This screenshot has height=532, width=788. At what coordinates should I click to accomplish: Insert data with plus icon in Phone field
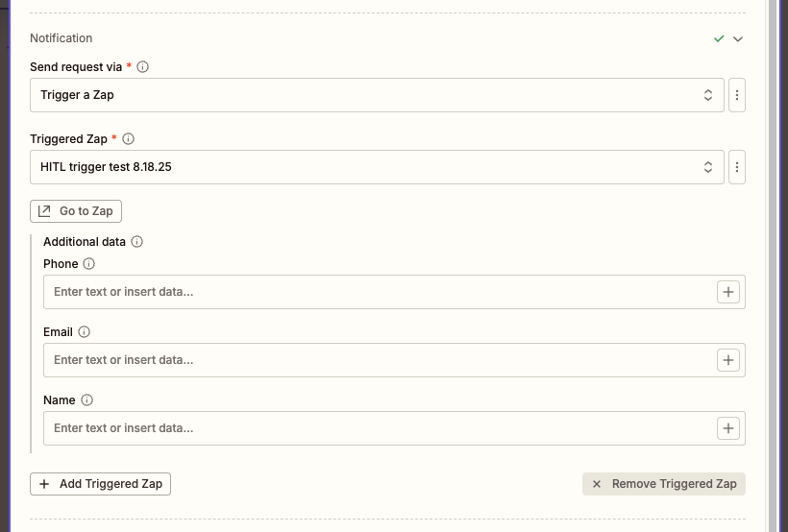click(728, 292)
